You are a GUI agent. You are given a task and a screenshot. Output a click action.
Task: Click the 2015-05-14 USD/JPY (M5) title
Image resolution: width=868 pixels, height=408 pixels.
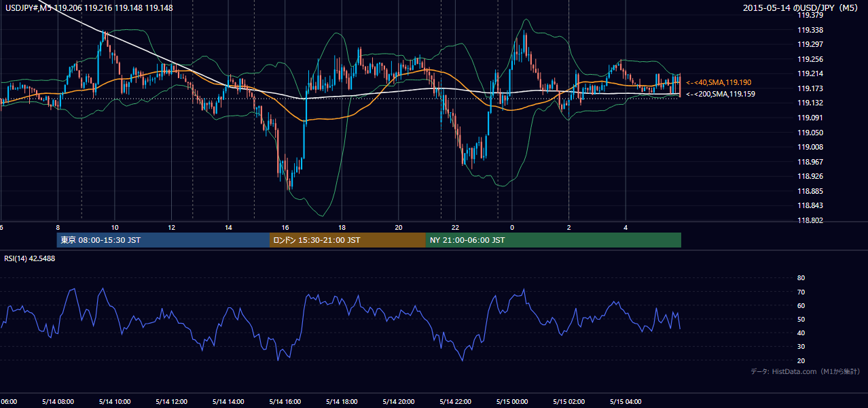click(x=801, y=8)
